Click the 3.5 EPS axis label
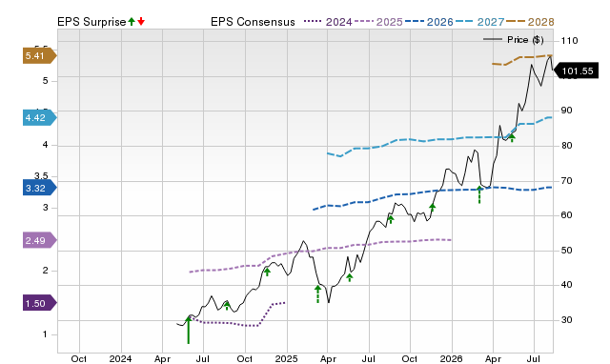The image size is (610, 364). click(x=41, y=176)
